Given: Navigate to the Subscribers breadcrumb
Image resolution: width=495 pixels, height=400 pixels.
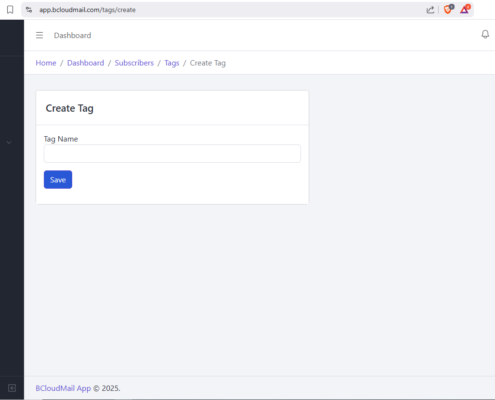Looking at the screenshot, I should (134, 63).
